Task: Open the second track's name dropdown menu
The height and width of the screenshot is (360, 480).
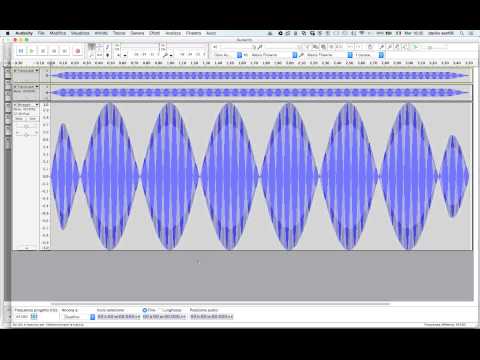Action: (28, 87)
